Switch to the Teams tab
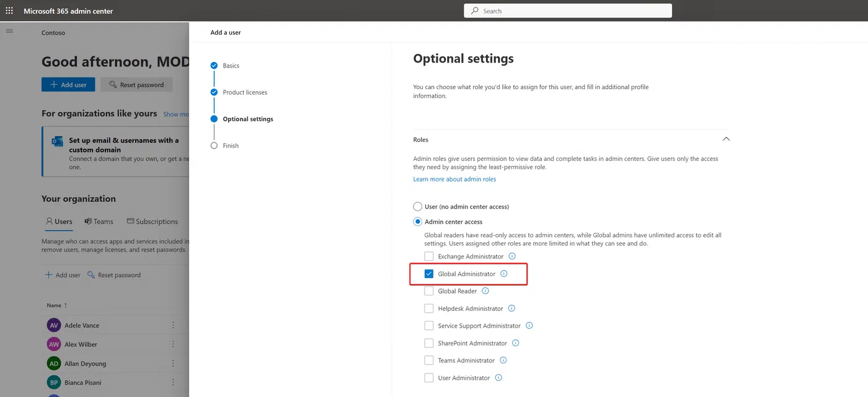Image resolution: width=868 pixels, height=397 pixels. click(99, 222)
